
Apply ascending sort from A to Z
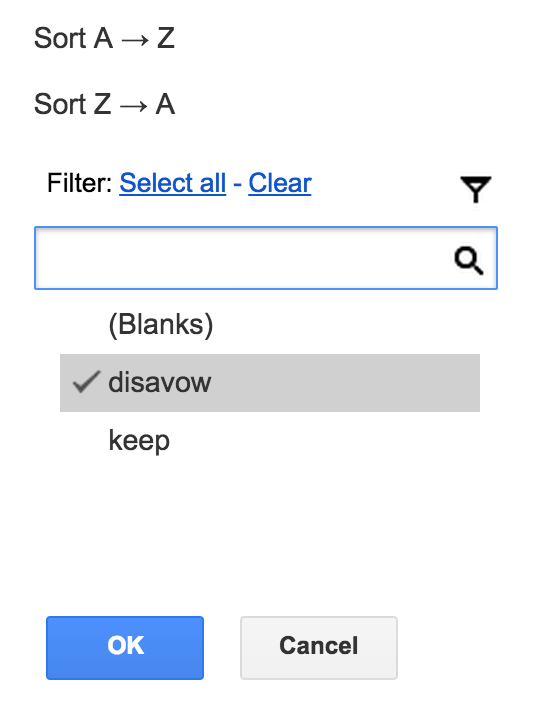click(x=104, y=38)
